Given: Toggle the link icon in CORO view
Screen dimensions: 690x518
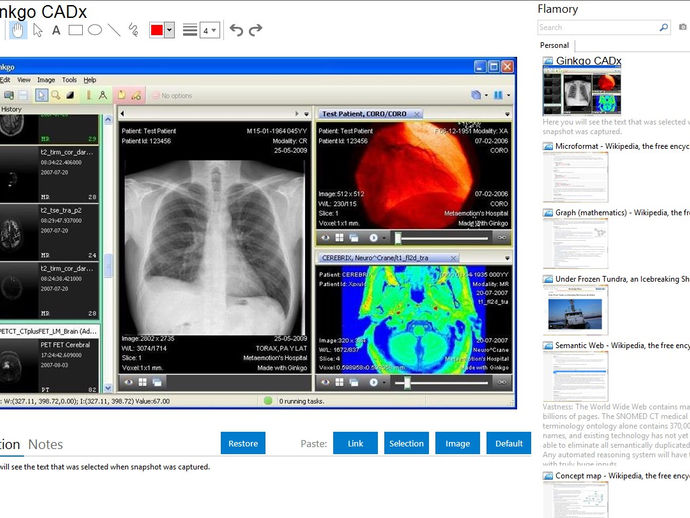Looking at the screenshot, I should coord(502,238).
